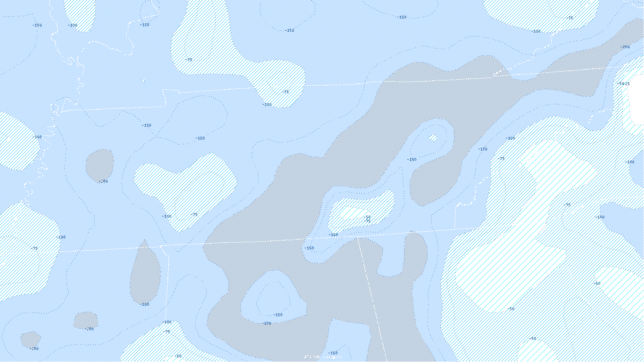Viewport: 644px width, 362px height.
Task: Click the "-200" label just below a "-150" label
Action: (x=266, y=323)
